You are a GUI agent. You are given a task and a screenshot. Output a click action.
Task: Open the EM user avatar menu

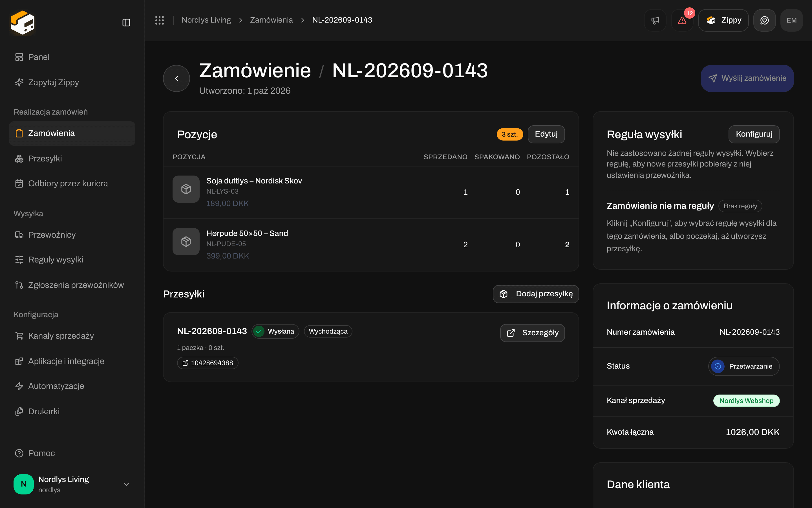[791, 20]
